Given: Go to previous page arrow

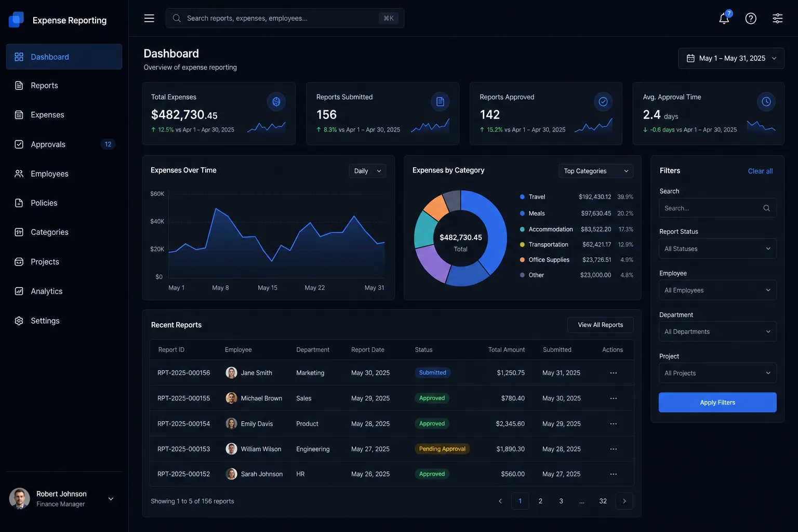Looking at the screenshot, I should click(x=500, y=501).
